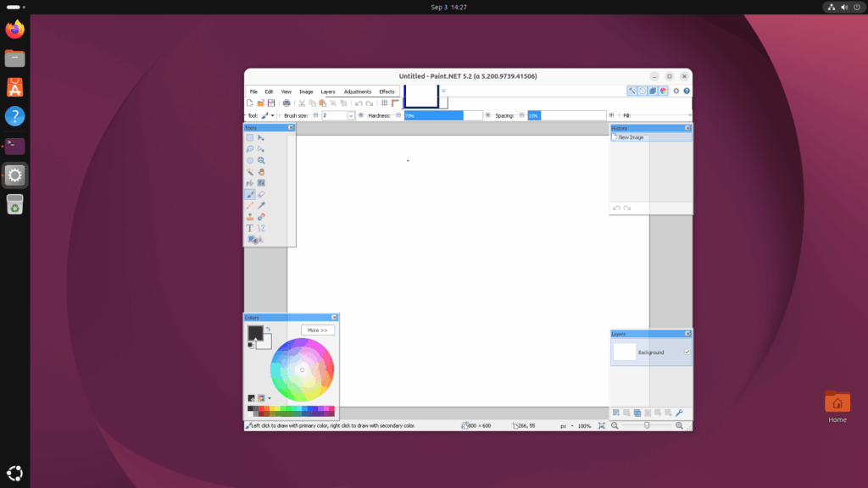Open Firefox from the Ubuntu dock
Image resolution: width=868 pixels, height=488 pixels.
coord(15,30)
